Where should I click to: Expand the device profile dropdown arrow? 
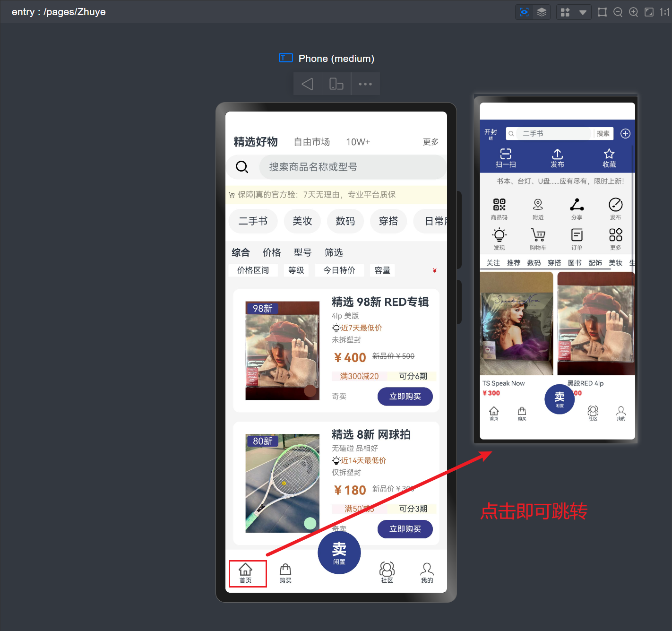coord(583,12)
